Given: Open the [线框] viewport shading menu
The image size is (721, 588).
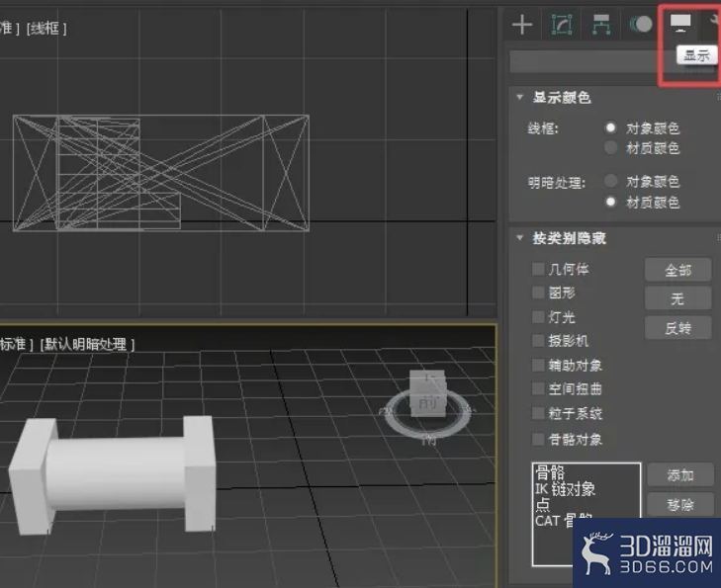Looking at the screenshot, I should [46, 29].
